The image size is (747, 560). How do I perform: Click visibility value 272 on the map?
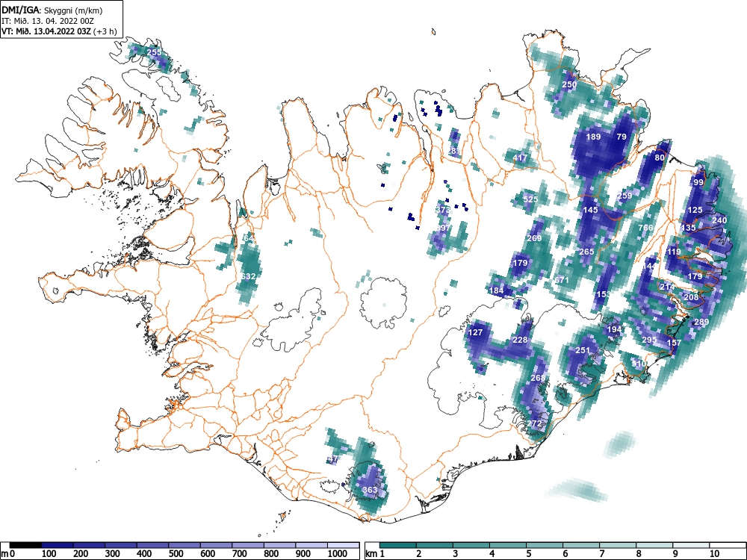(x=534, y=423)
